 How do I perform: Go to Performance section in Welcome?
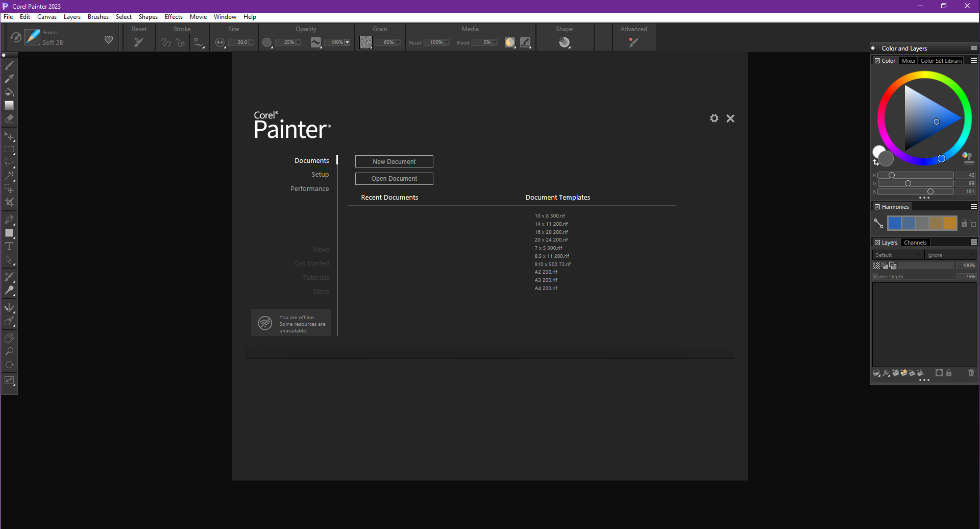coord(310,189)
